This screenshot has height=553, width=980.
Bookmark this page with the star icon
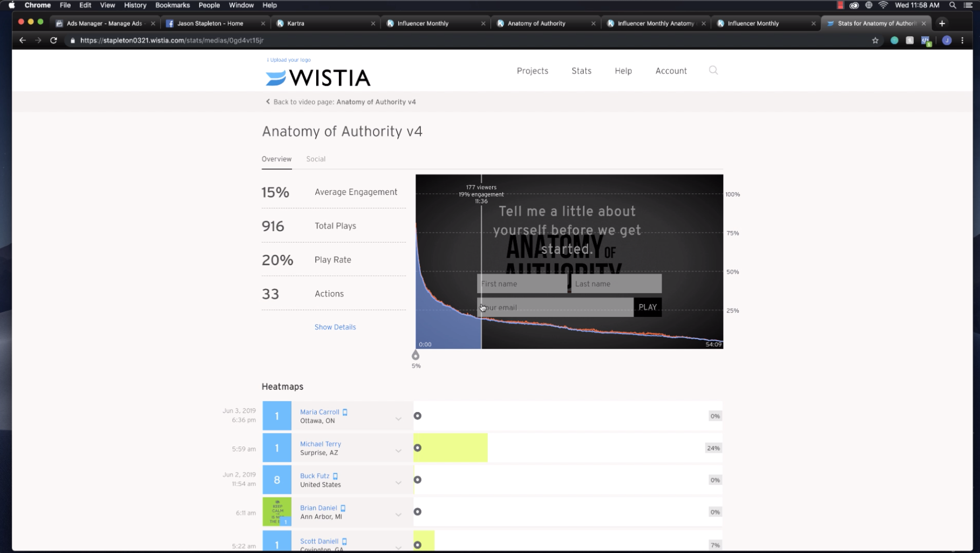click(x=875, y=41)
